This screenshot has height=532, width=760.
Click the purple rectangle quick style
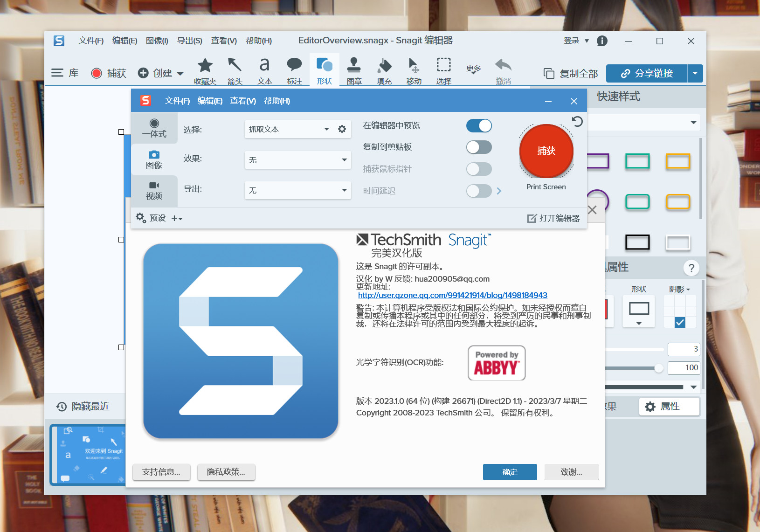(x=598, y=161)
